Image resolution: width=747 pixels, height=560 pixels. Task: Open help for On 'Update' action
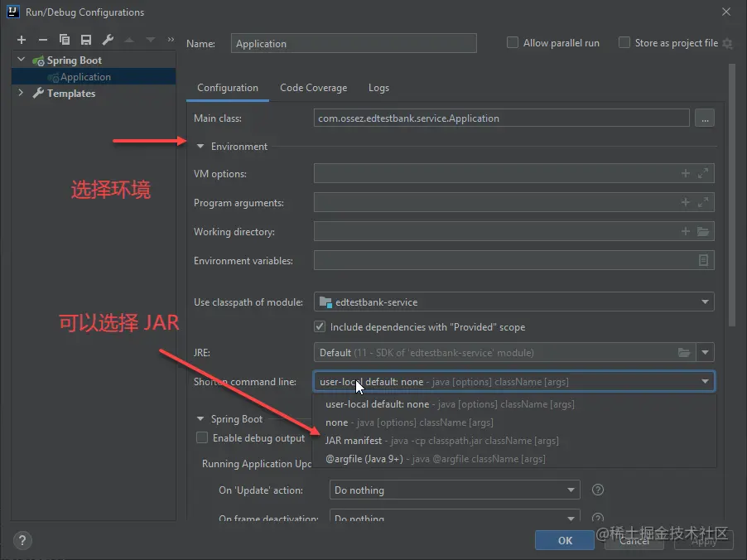597,490
